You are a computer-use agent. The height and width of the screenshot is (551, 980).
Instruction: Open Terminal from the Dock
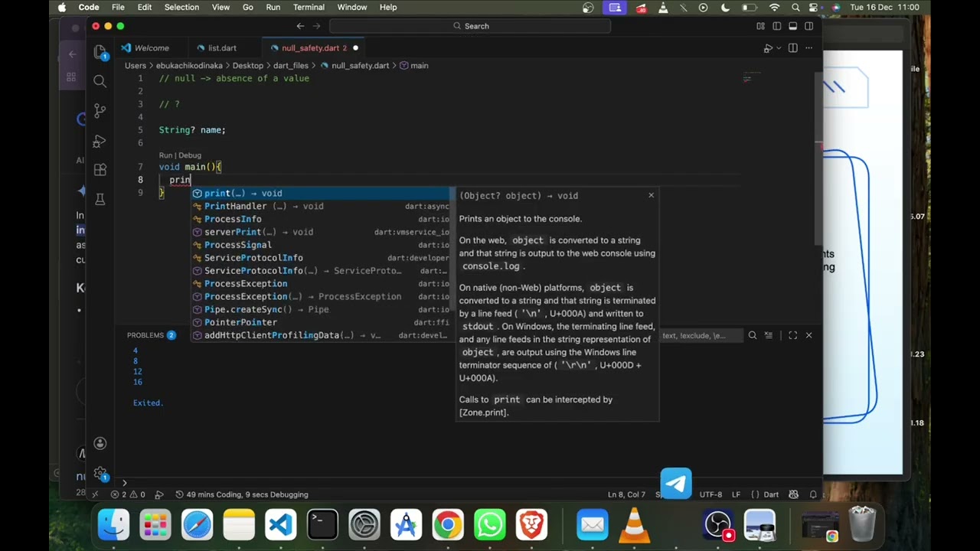click(x=322, y=525)
